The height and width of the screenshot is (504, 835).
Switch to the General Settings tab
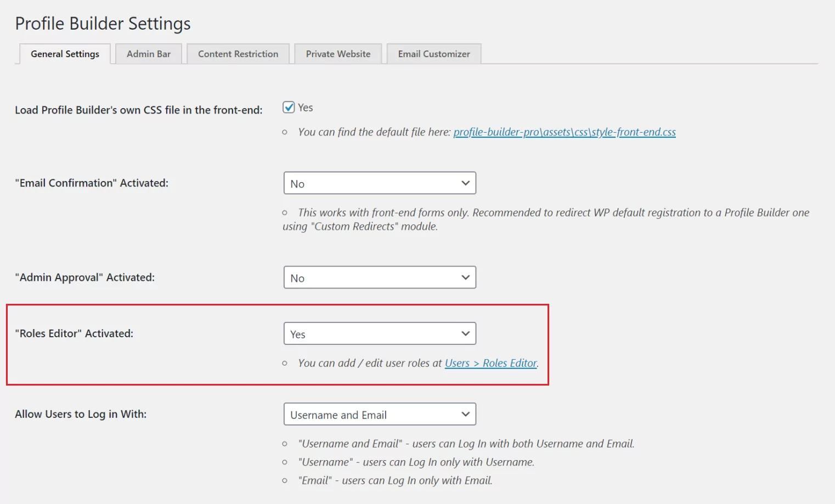(65, 54)
